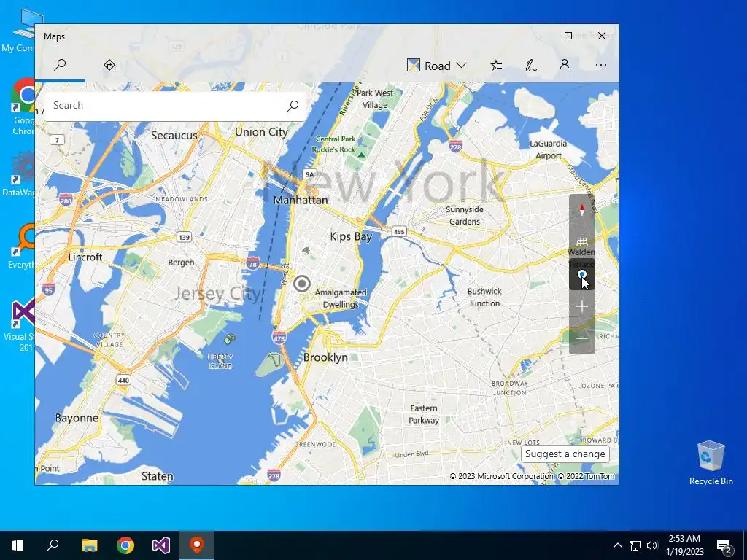Open Saved places favorites icon
Image resolution: width=747 pixels, height=560 pixels.
[496, 65]
